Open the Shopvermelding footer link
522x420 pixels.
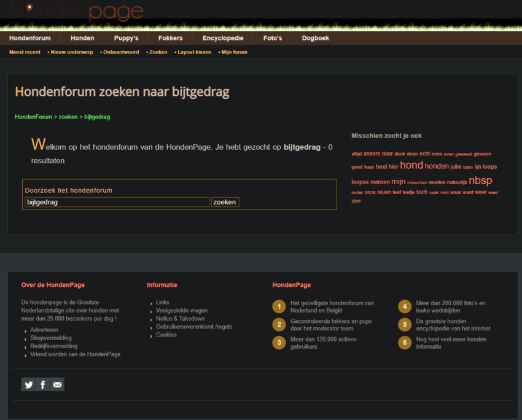[x=51, y=338]
